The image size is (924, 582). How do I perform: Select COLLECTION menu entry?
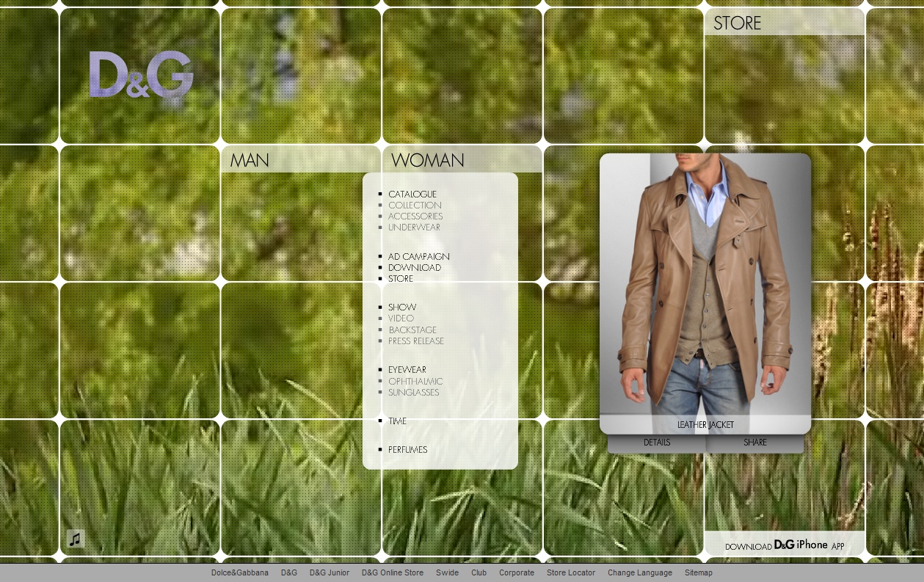coord(415,205)
